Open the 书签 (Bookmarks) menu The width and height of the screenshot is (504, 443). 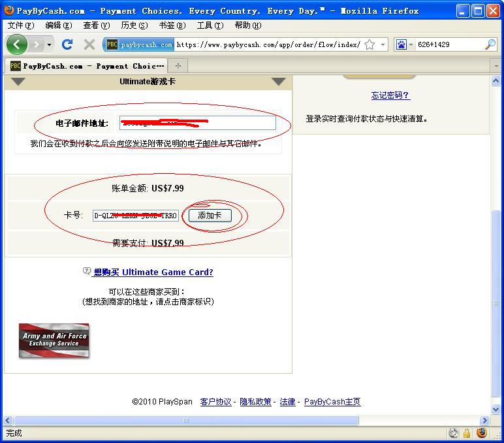[172, 25]
